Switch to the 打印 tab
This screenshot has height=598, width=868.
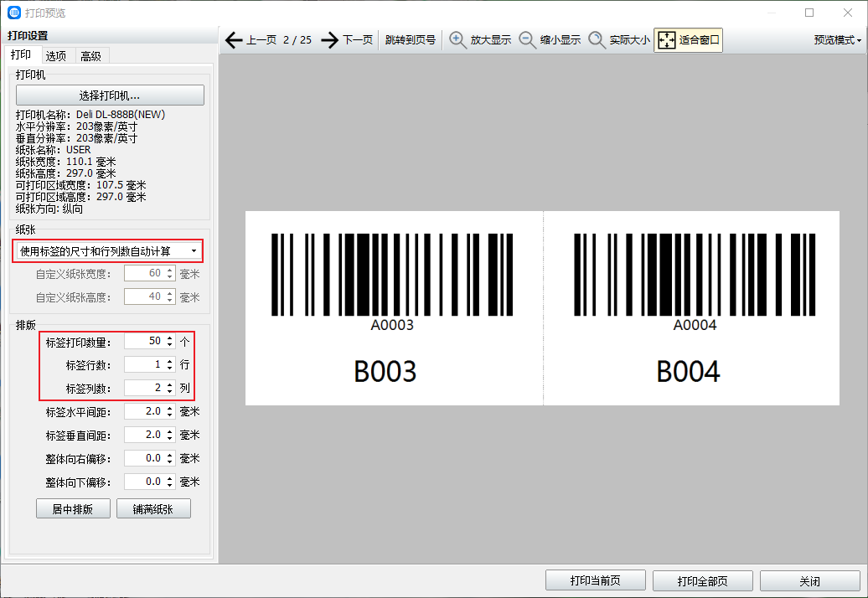click(x=21, y=54)
